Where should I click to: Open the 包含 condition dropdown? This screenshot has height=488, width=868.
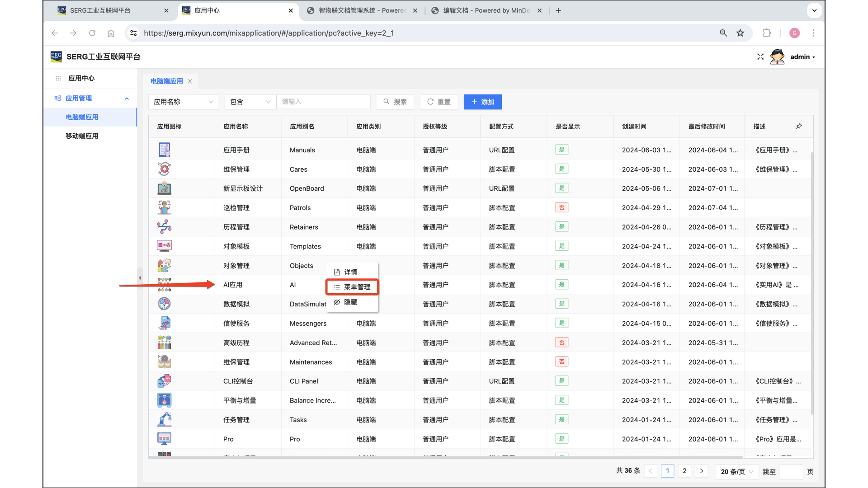pos(250,102)
